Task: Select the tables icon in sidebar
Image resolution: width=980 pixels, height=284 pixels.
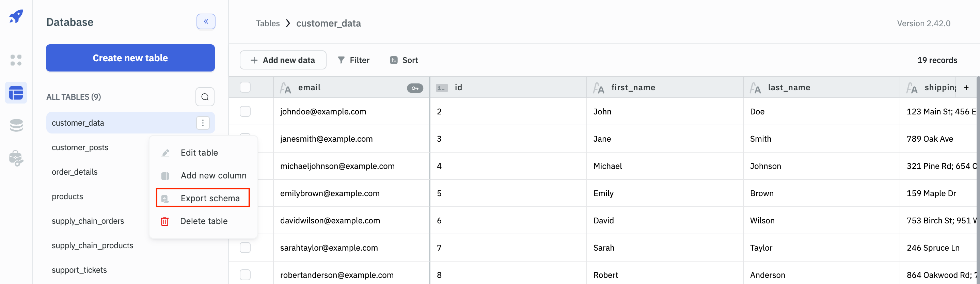Action: pyautogui.click(x=16, y=93)
